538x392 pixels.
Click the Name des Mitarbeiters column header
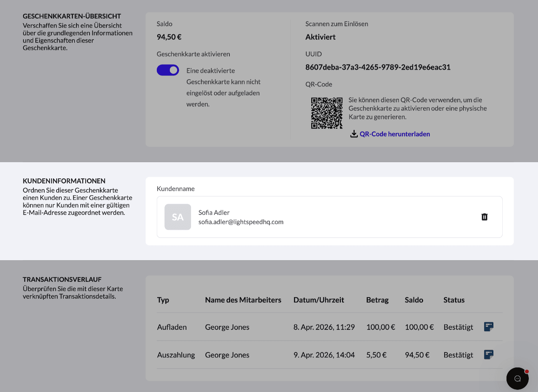243,300
